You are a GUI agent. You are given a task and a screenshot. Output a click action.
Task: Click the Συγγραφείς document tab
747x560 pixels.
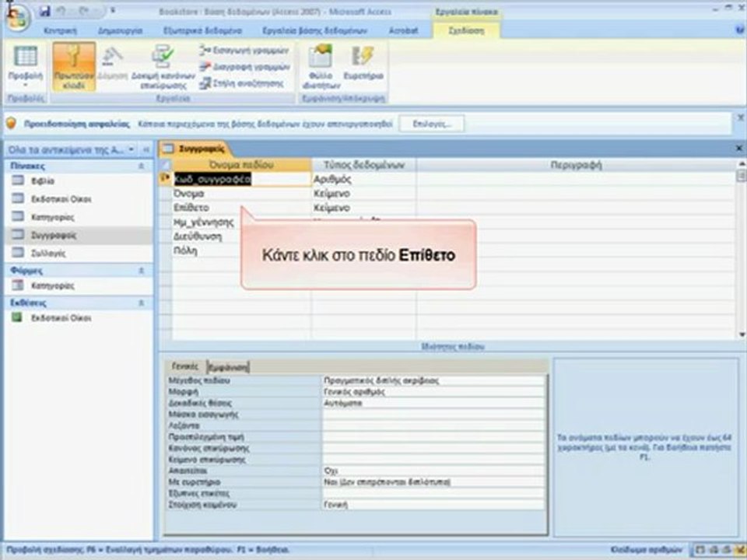[195, 149]
